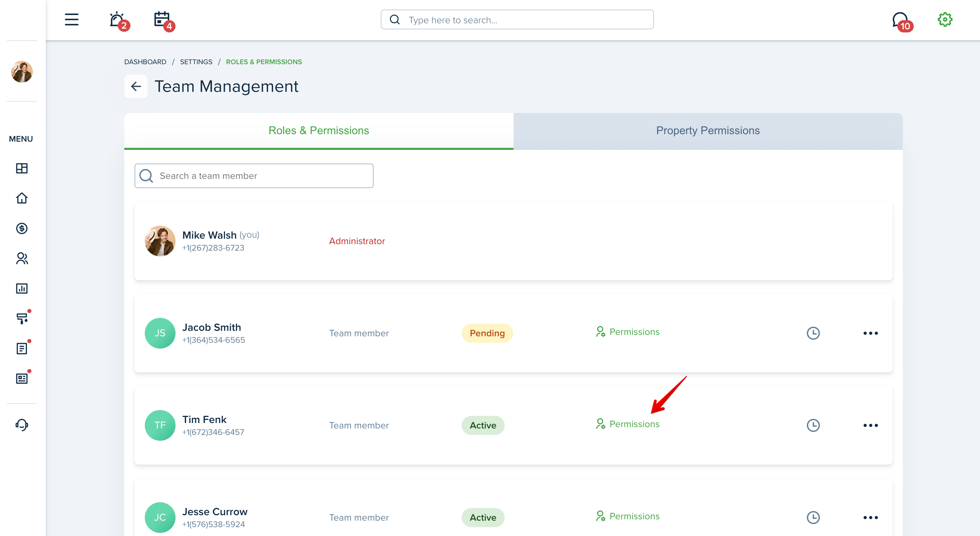Viewport: 980px width, 536px height.
Task: Click the JC avatar for Jesse Currow
Action: 160,517
